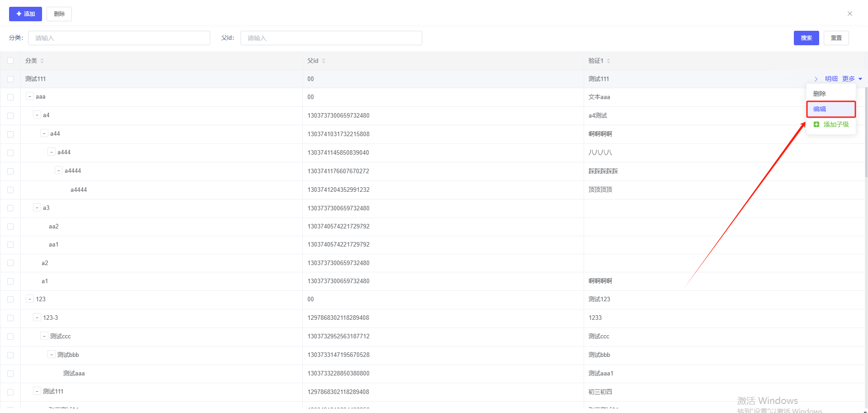Open the 更多 dropdown in first row
The height and width of the screenshot is (413, 868).
point(852,79)
